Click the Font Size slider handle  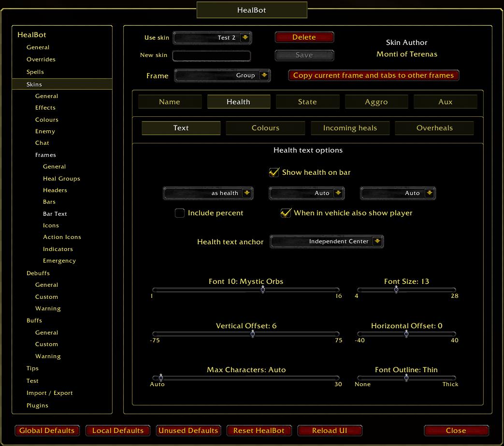(396, 290)
